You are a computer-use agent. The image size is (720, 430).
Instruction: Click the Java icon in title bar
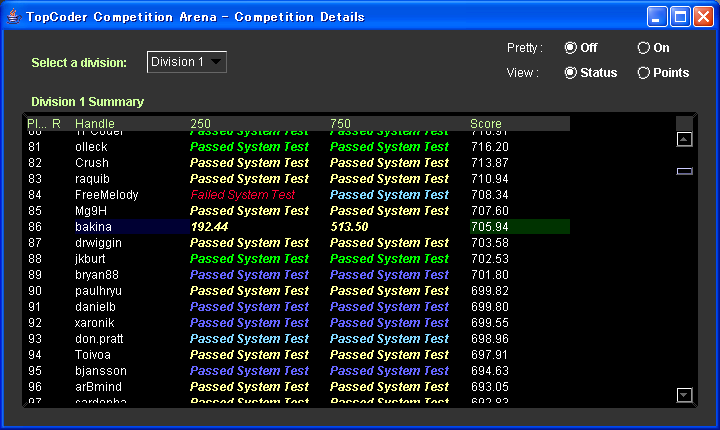(x=14, y=17)
